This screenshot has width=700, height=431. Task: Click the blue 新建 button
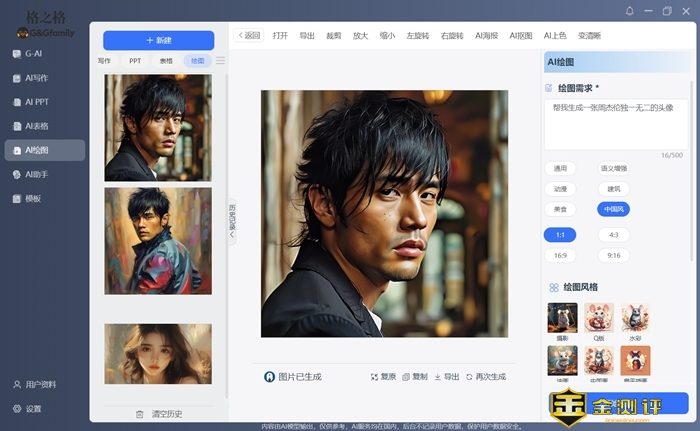click(x=158, y=40)
